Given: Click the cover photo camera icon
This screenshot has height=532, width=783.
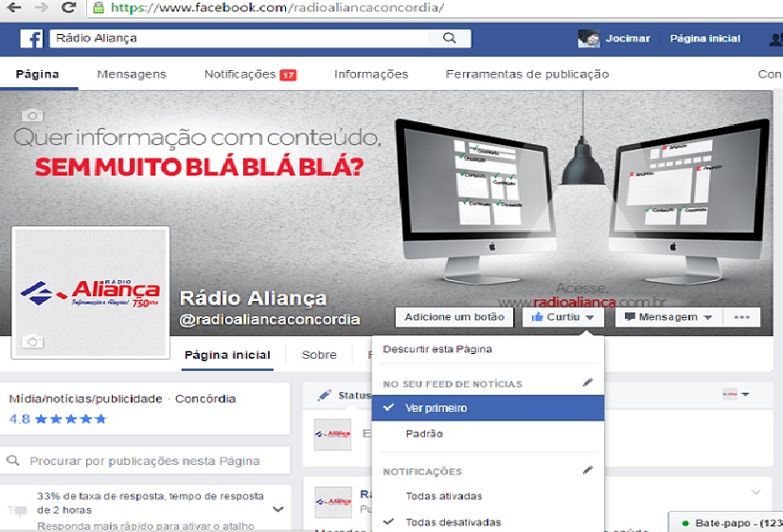Looking at the screenshot, I should pyautogui.click(x=32, y=115).
